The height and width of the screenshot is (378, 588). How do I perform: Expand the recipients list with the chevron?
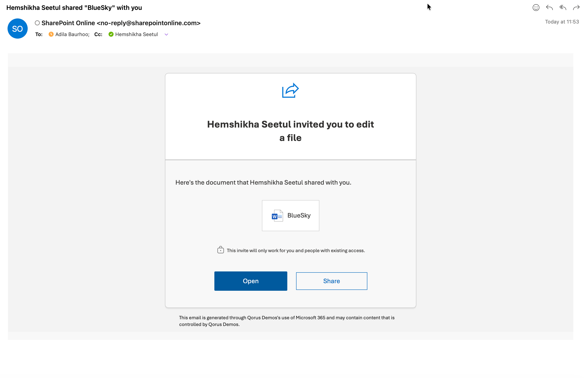(x=166, y=35)
